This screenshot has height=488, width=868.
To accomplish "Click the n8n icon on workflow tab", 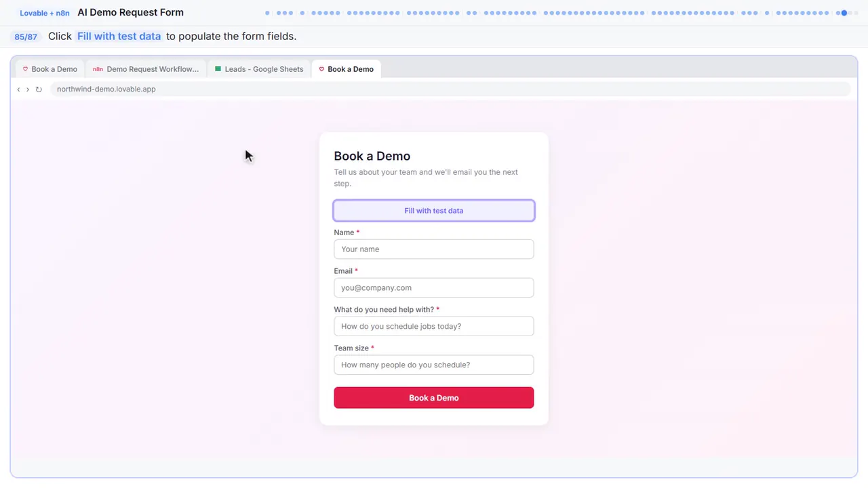I will 98,69.
